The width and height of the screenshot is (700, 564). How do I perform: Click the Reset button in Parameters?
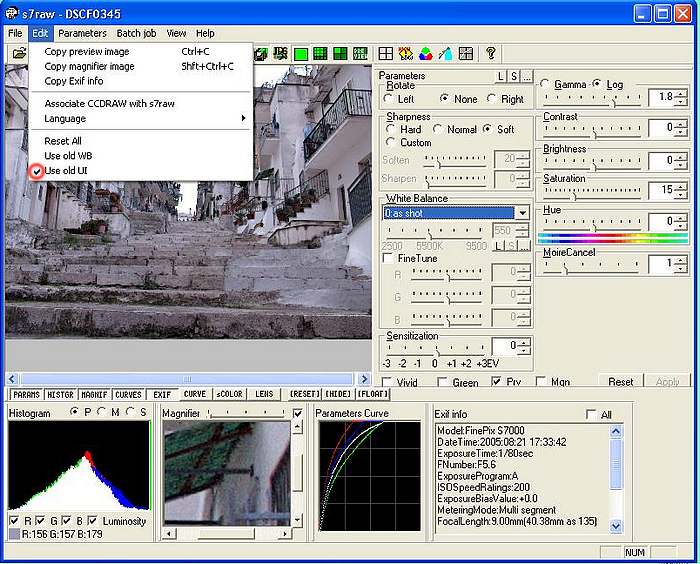620,382
